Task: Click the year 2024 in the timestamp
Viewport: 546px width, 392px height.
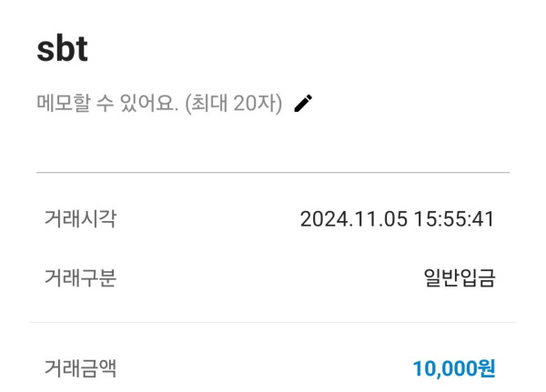Action: pyautogui.click(x=319, y=219)
